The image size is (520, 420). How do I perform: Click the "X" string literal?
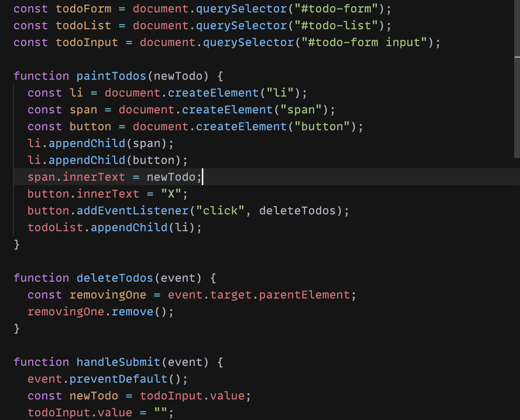pyautogui.click(x=171, y=194)
